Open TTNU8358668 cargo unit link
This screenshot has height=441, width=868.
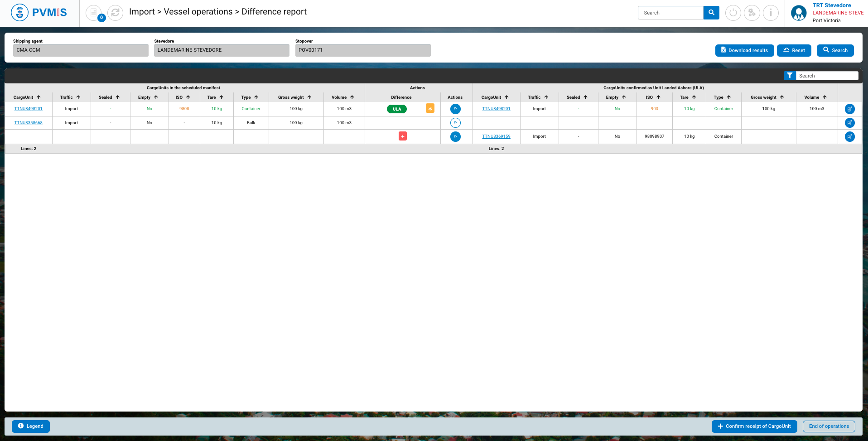point(29,123)
